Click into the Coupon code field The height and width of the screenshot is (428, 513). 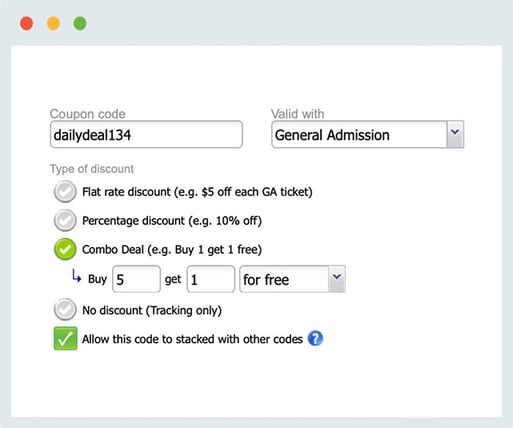click(146, 134)
